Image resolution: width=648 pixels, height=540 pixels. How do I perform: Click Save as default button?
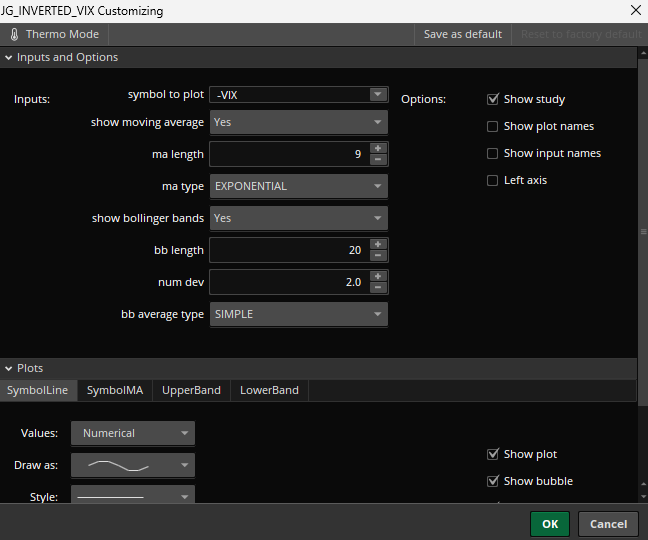[462, 34]
